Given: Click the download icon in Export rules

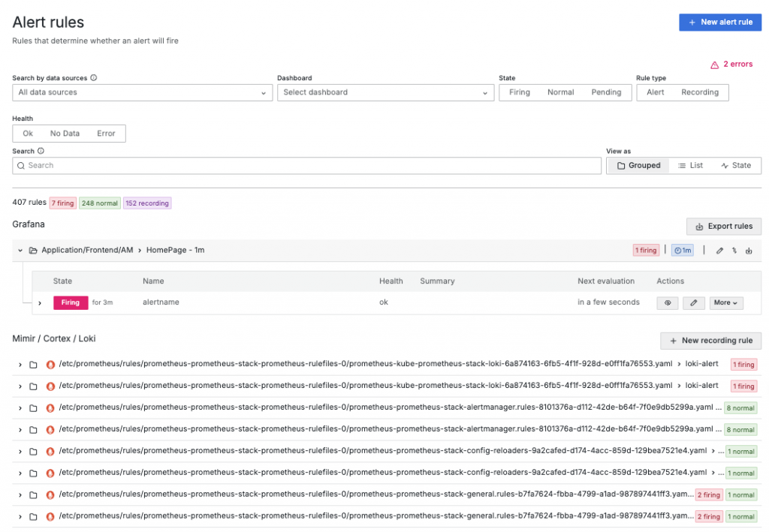Looking at the screenshot, I should [x=699, y=227].
